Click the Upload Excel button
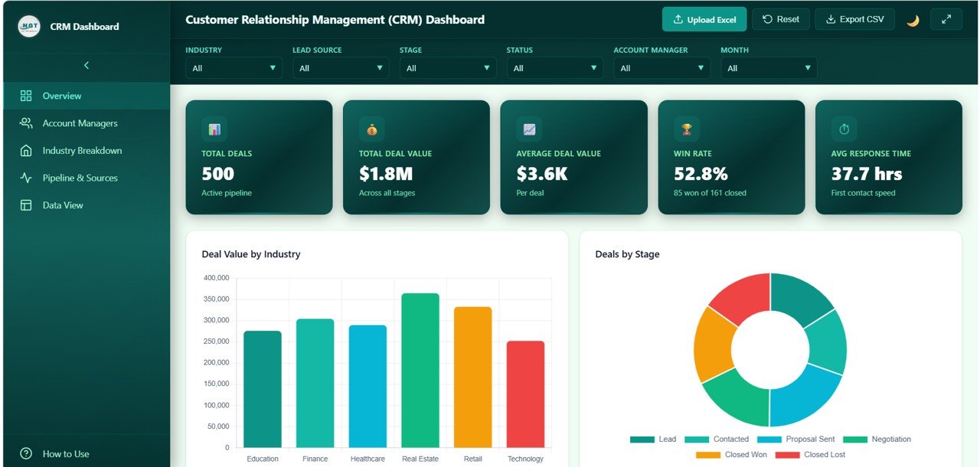 (x=704, y=19)
